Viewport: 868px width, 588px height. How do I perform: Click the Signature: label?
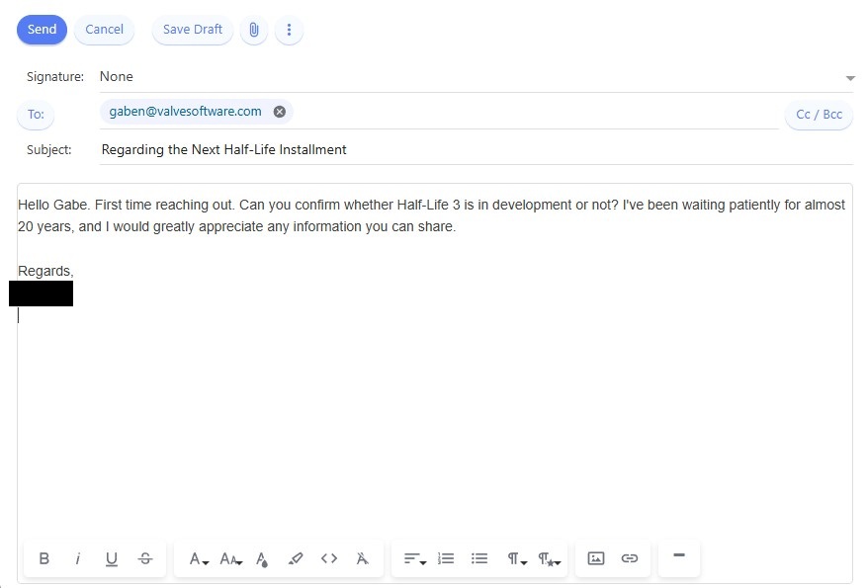(55, 77)
